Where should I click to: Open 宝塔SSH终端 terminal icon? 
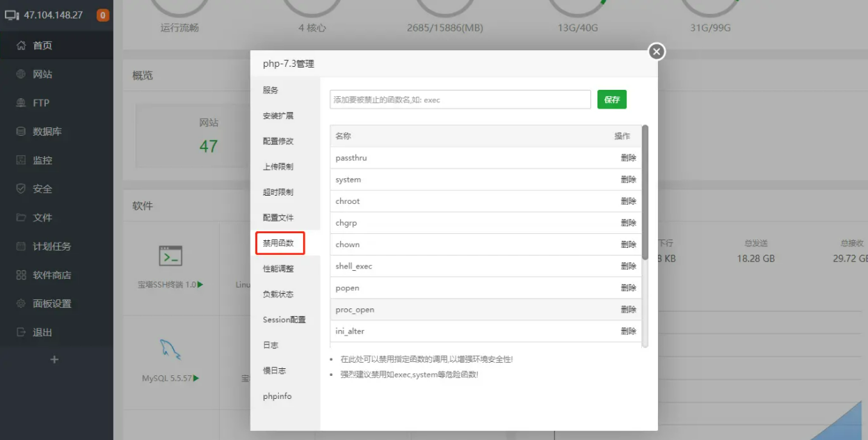[170, 256]
